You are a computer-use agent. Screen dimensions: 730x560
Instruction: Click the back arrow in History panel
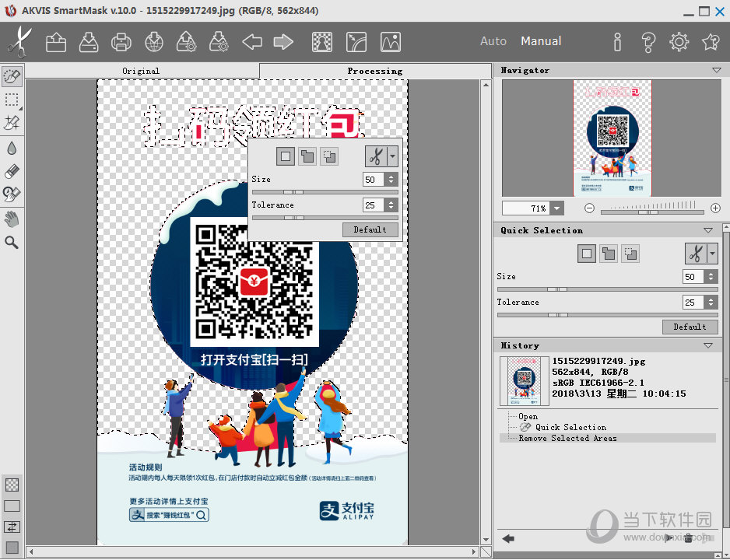[508, 538]
